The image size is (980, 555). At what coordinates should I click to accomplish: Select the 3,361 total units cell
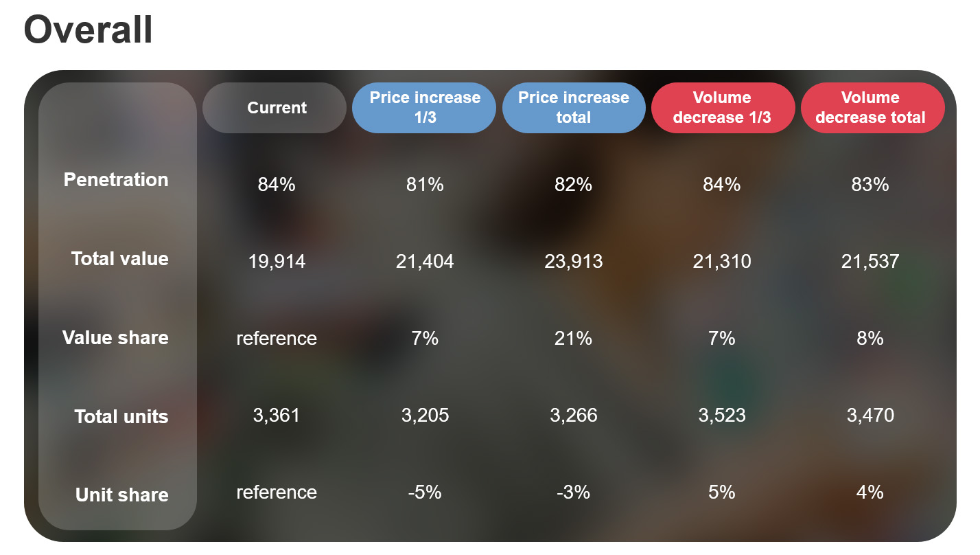click(277, 416)
